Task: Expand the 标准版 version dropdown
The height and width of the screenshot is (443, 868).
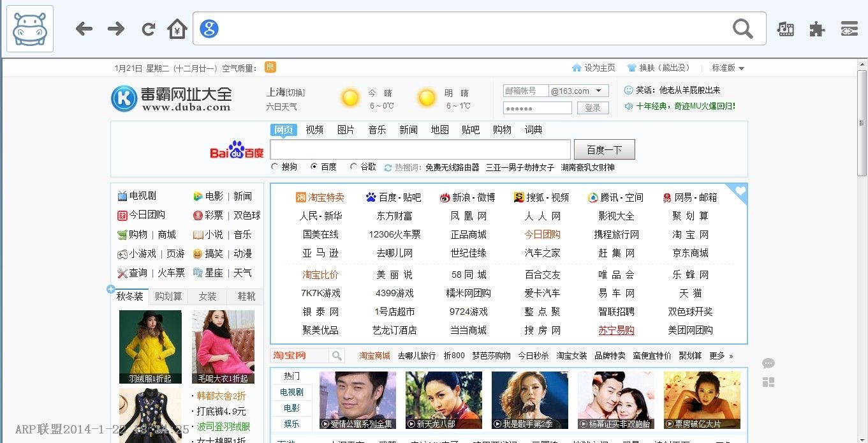Action: 728,68
